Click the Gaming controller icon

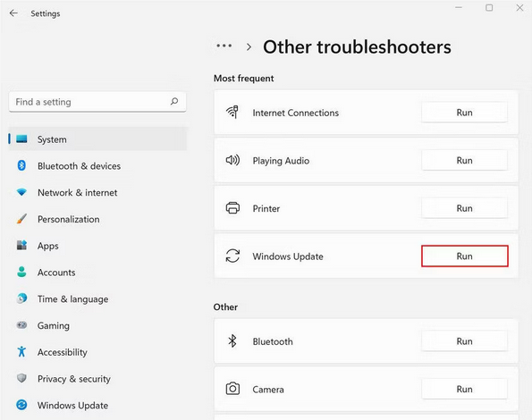pos(21,325)
